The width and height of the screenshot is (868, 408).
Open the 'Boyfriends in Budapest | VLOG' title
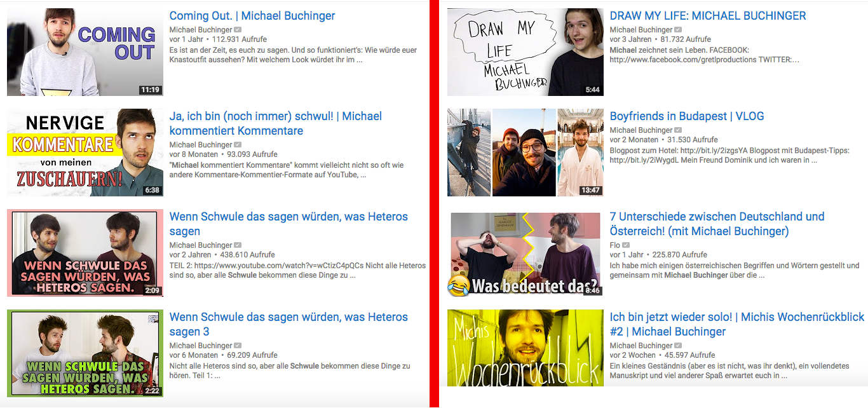tap(687, 116)
